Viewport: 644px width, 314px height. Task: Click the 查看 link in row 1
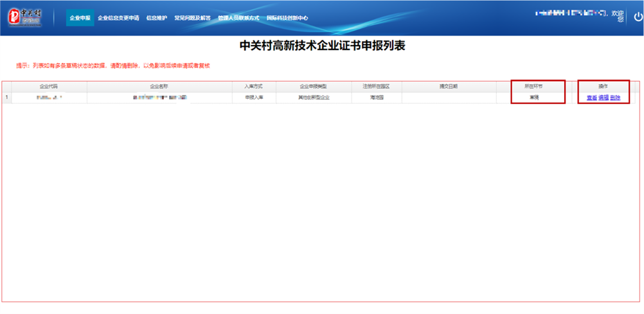[x=592, y=98]
